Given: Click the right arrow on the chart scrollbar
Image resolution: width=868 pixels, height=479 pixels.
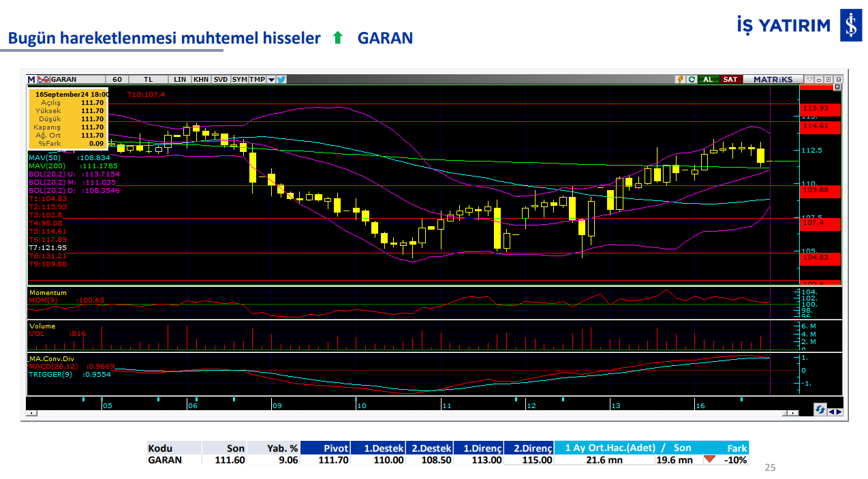Looking at the screenshot, I should (x=793, y=412).
